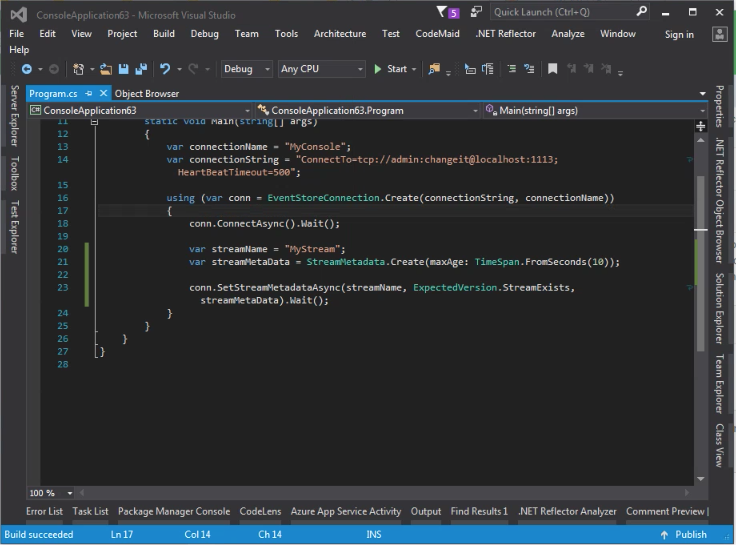Click the split editor handle above scrollbar
This screenshot has width=736, height=545.
(700, 126)
